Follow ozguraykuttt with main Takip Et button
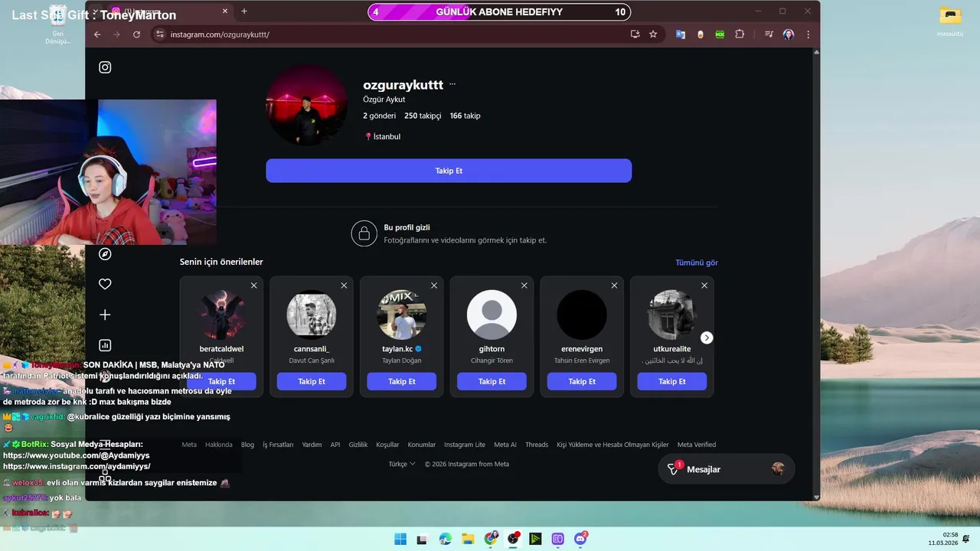The width and height of the screenshot is (980, 551). point(449,171)
